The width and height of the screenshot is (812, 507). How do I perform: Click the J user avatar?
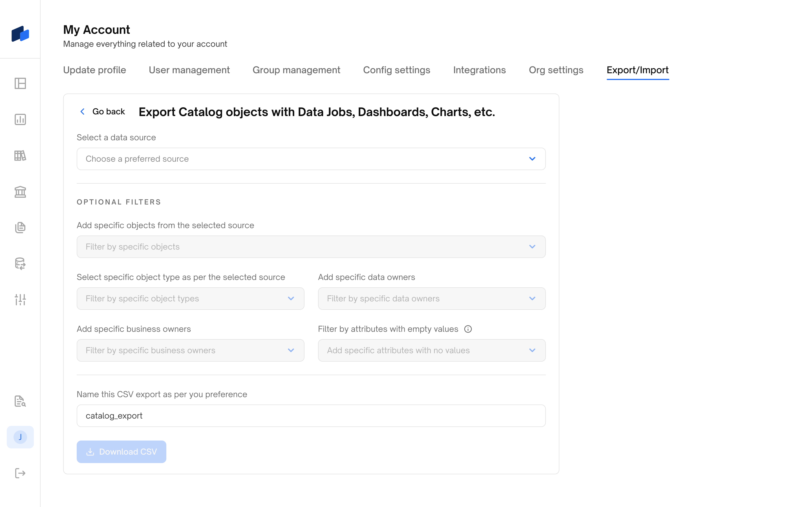point(20,437)
